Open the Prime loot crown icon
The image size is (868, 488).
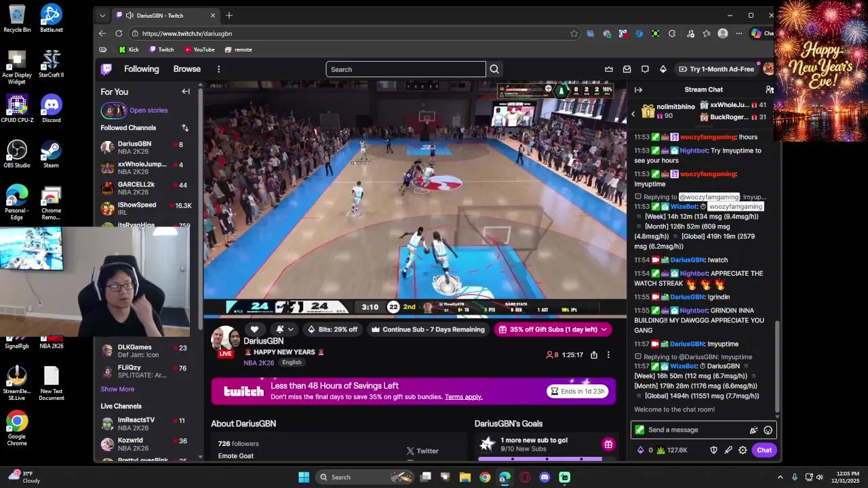pos(609,69)
